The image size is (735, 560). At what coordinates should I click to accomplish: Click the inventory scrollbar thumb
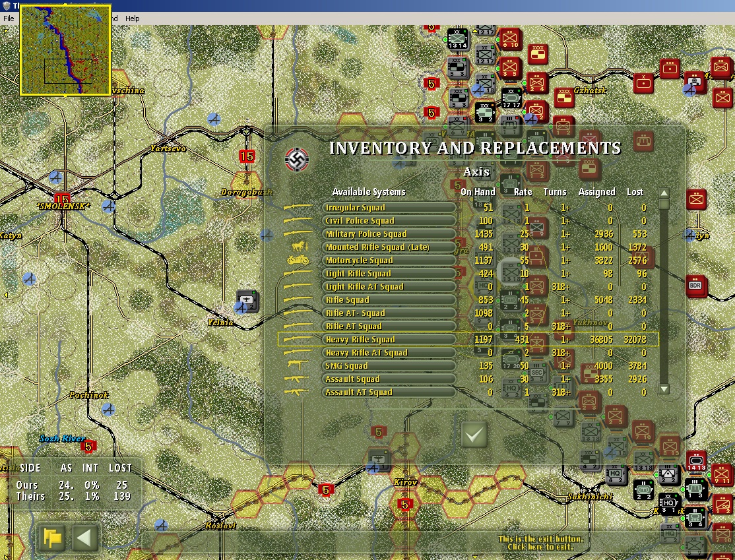point(664,204)
